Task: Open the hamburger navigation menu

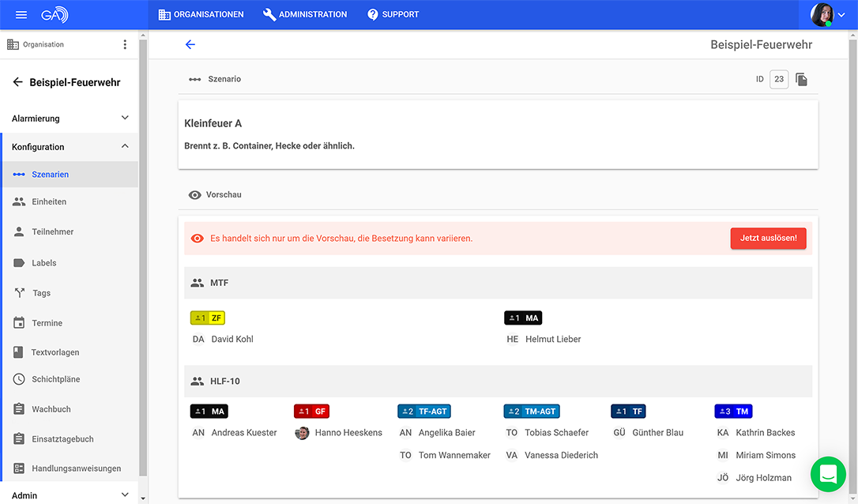Action: (x=21, y=14)
